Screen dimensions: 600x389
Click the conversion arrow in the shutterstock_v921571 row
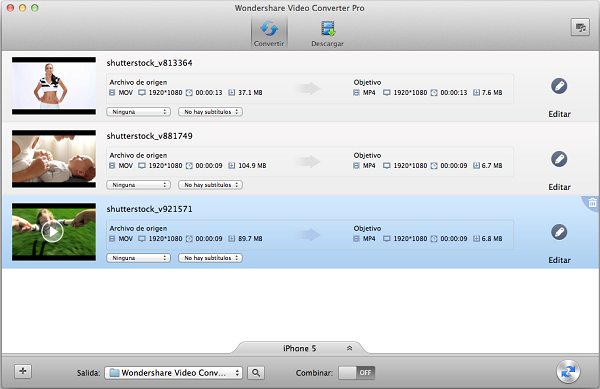pos(308,234)
